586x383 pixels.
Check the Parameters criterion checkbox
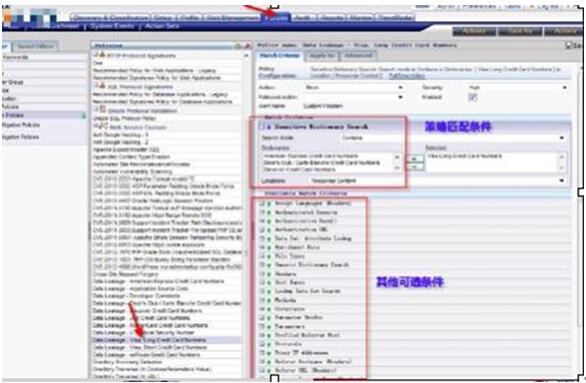coord(262,327)
